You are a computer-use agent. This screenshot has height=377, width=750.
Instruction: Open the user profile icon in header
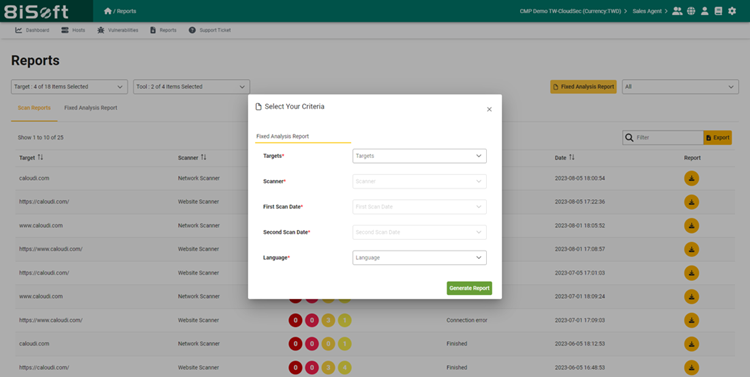[705, 11]
